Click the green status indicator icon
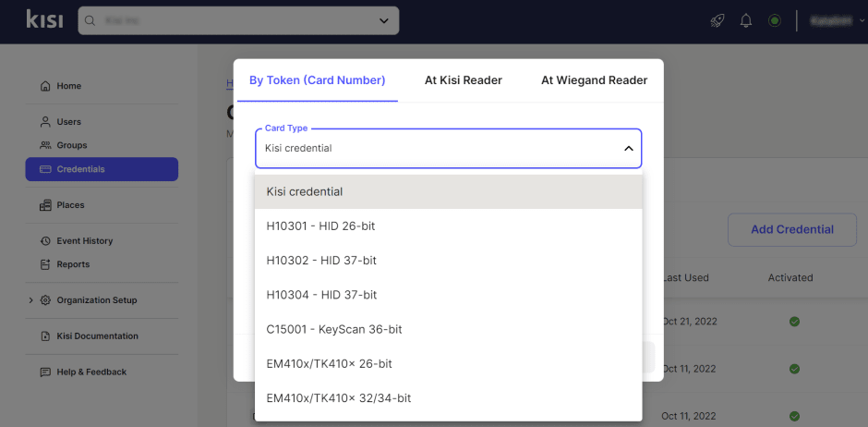The height and width of the screenshot is (427, 868). 775,21
